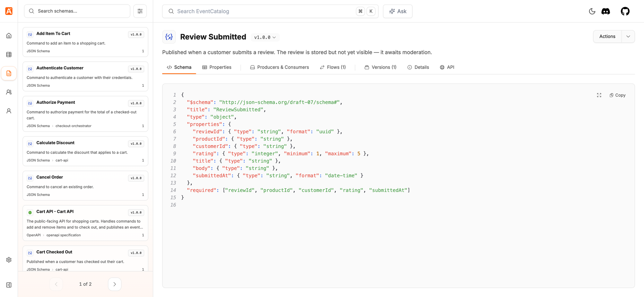
Task: Click the Actions button
Action: (607, 36)
